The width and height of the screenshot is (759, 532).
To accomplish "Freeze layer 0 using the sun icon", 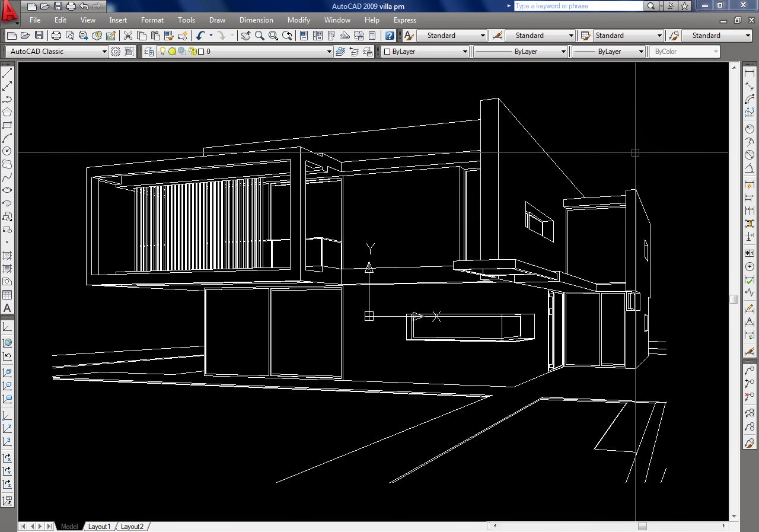I will [172, 52].
